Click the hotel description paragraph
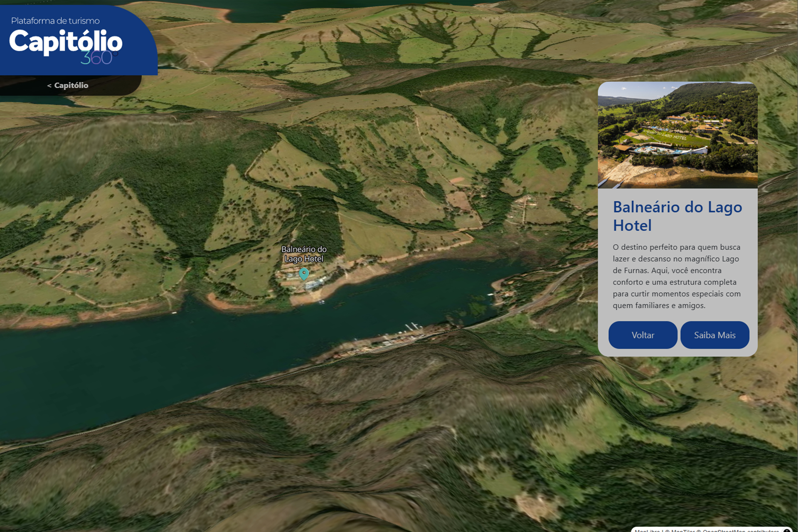 [x=677, y=276]
